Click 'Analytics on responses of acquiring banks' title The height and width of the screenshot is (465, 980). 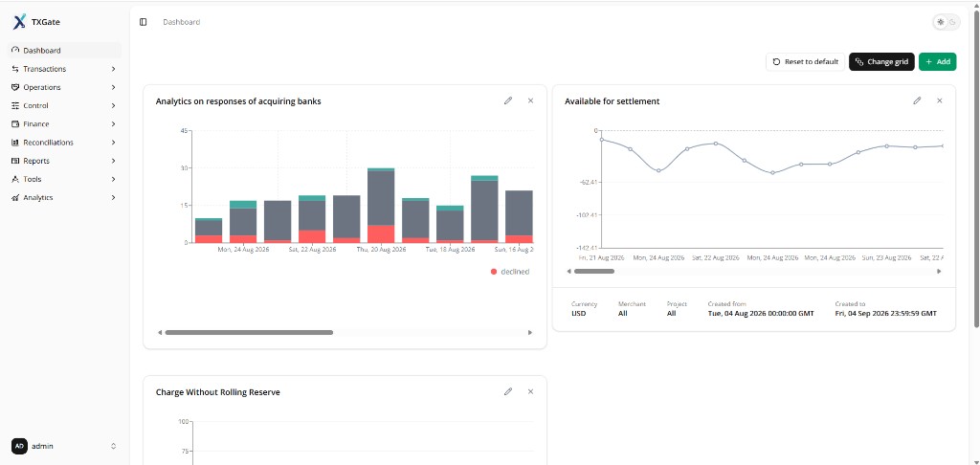pyautogui.click(x=238, y=101)
